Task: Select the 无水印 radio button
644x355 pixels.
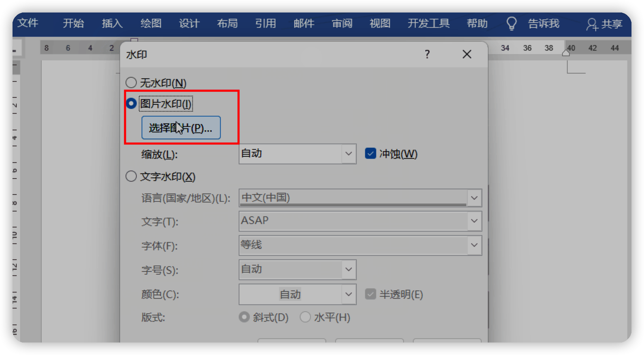Action: click(131, 83)
